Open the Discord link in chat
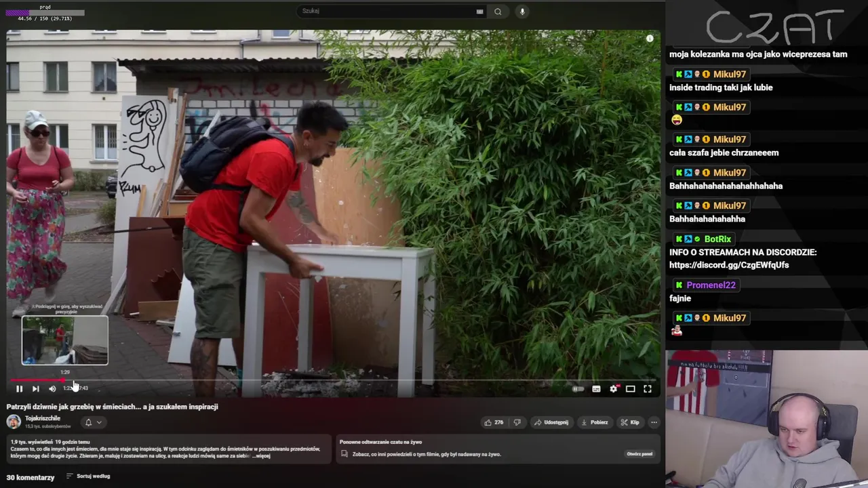 [729, 265]
